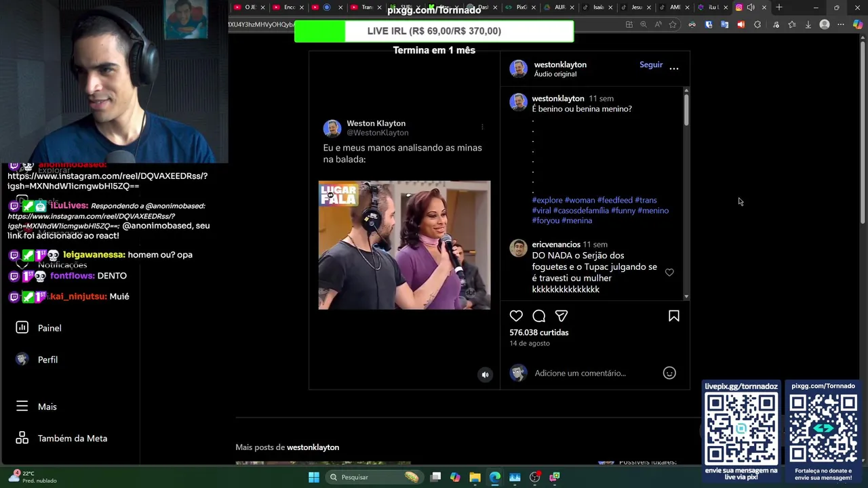Open the #explore hashtag

tap(547, 200)
